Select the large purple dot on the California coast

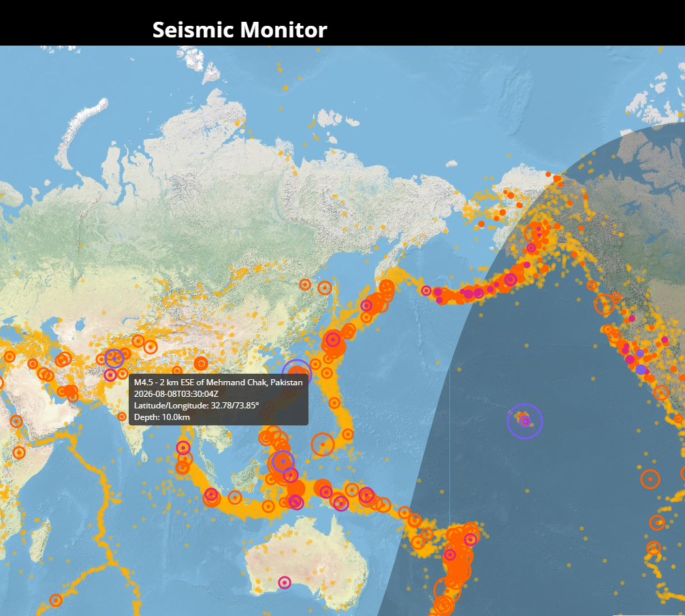[x=641, y=370]
